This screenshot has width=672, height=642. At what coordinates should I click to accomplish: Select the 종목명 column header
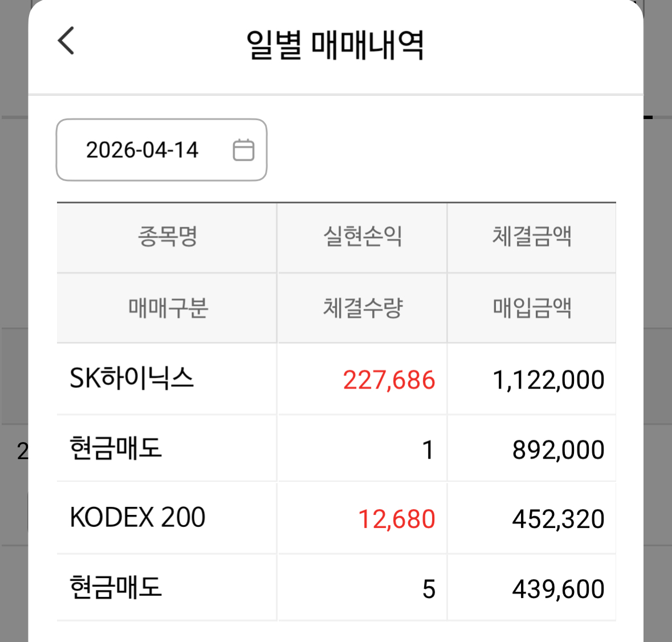167,236
